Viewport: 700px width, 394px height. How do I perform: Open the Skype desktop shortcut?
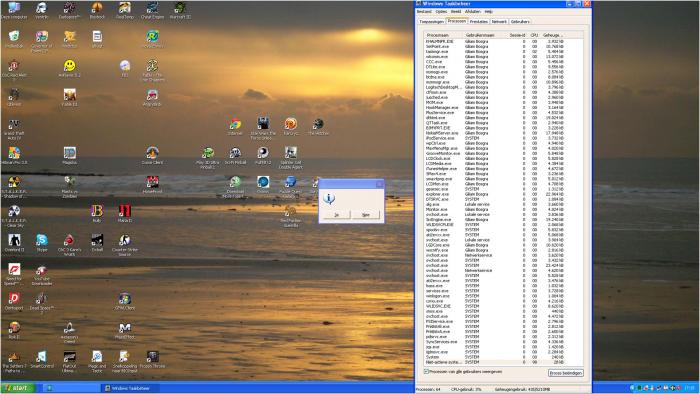42,243
